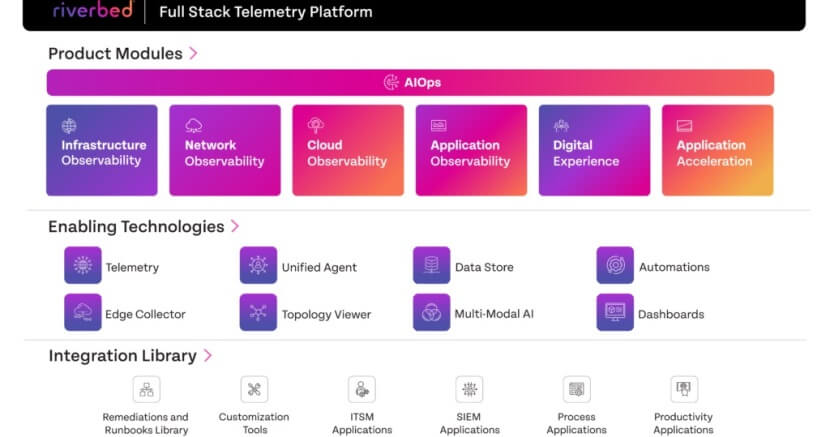The height and width of the screenshot is (437, 830).
Task: Open the Topology Viewer icon
Action: (x=258, y=313)
